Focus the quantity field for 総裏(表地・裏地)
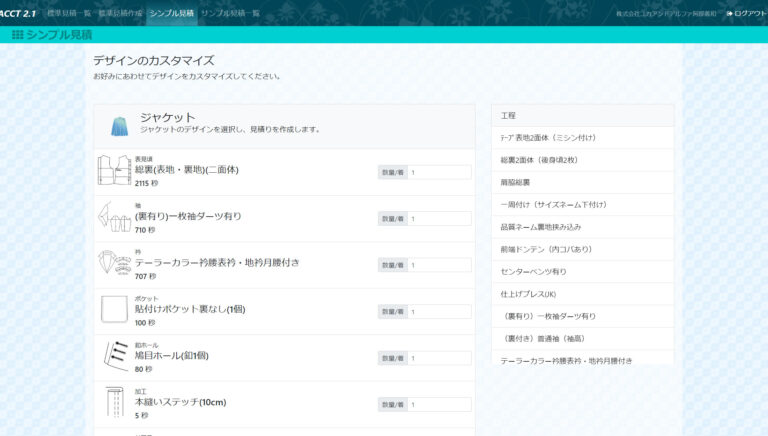Screen dimensions: 768x436 point(439,172)
